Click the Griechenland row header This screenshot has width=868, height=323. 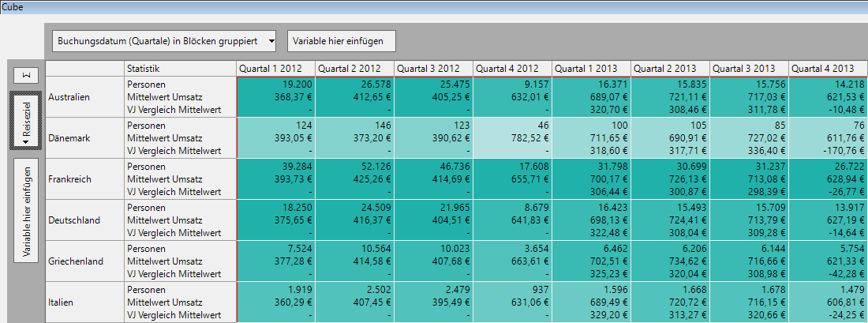click(84, 261)
